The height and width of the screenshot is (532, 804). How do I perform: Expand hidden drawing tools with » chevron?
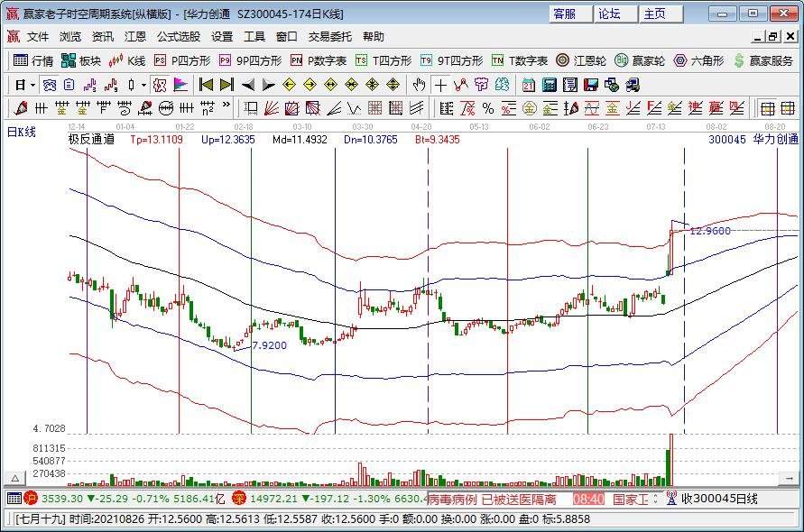click(x=226, y=108)
